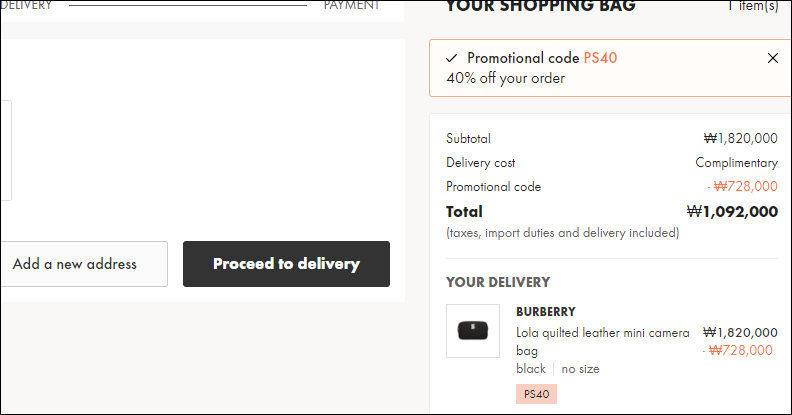Click the YOUR SHOPPING BAG heading
The image size is (792, 415).
tap(540, 7)
